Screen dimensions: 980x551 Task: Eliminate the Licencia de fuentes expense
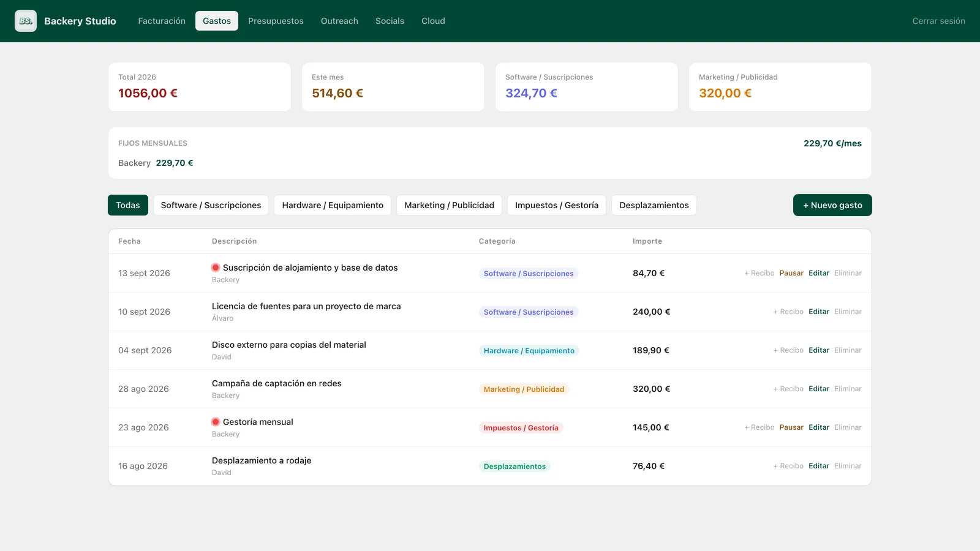pyautogui.click(x=848, y=312)
